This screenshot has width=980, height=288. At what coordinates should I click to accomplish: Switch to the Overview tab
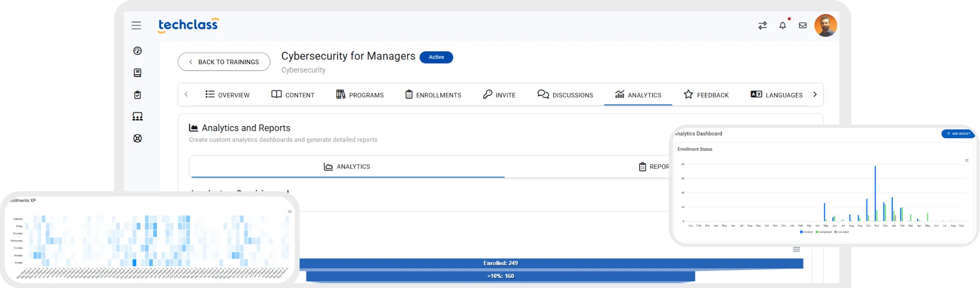click(227, 95)
